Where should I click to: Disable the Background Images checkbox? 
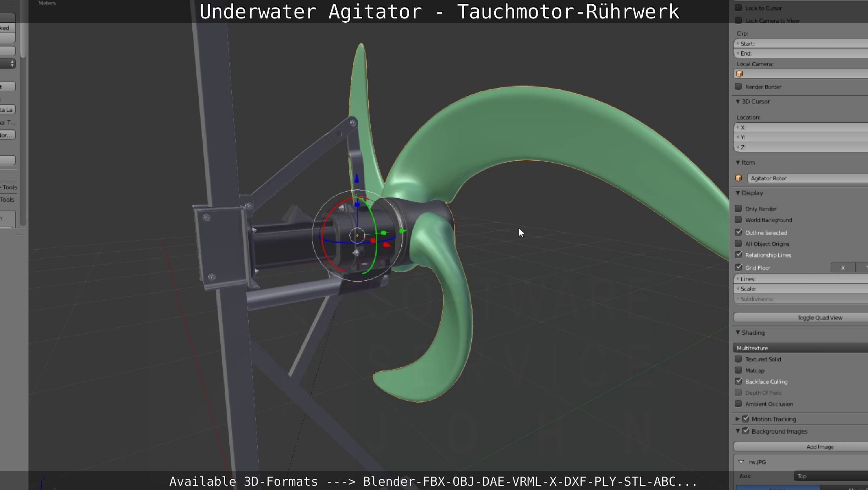click(746, 431)
